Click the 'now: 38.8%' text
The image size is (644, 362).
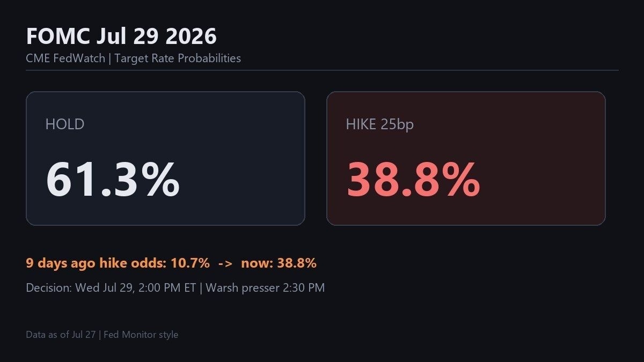[279, 263]
